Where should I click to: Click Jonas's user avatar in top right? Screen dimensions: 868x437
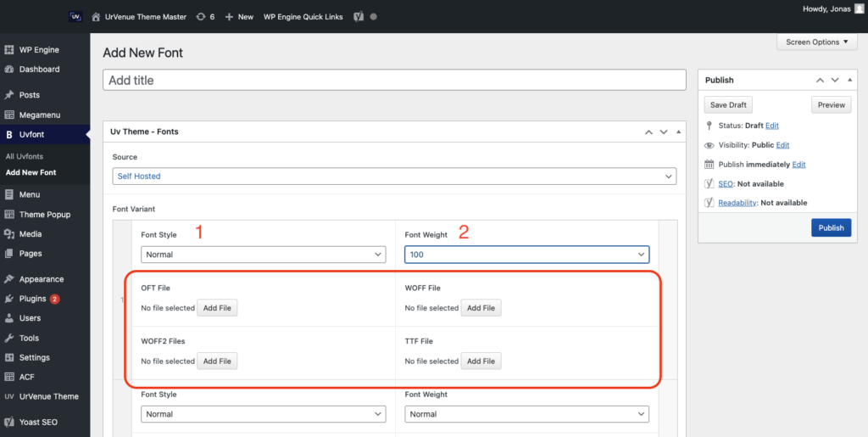coord(859,8)
